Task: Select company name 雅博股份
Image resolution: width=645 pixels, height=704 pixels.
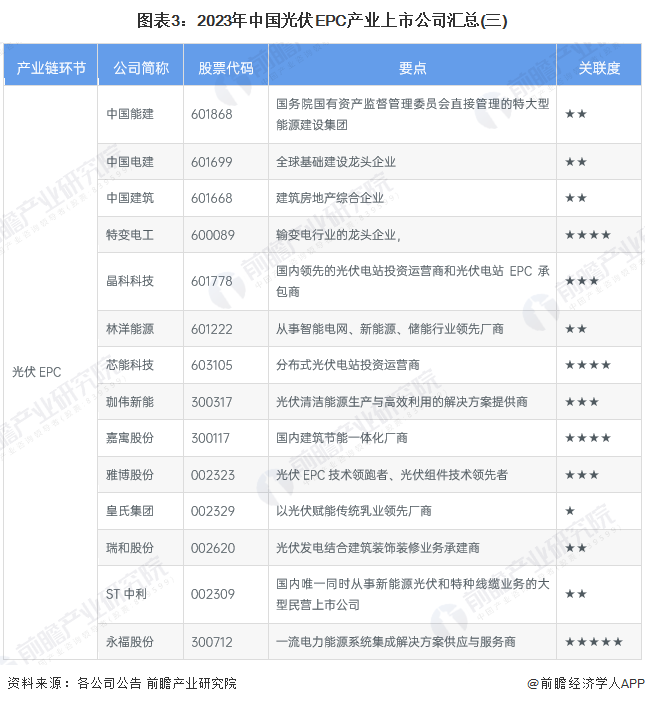Action: 130,475
